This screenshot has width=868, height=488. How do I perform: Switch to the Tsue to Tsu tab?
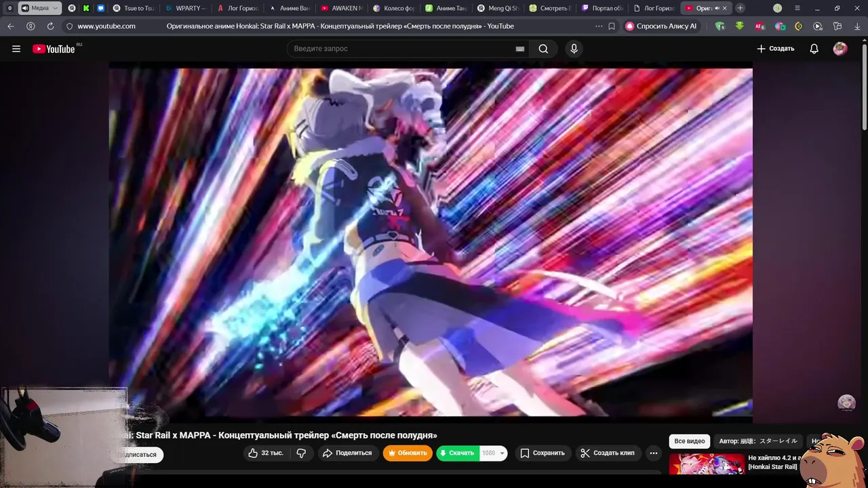134,8
